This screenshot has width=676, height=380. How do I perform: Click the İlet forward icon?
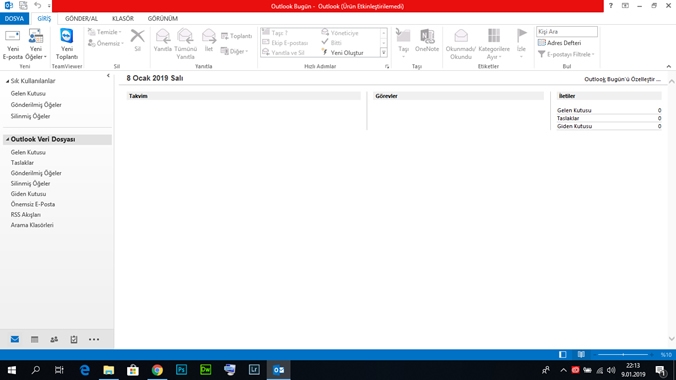click(209, 40)
